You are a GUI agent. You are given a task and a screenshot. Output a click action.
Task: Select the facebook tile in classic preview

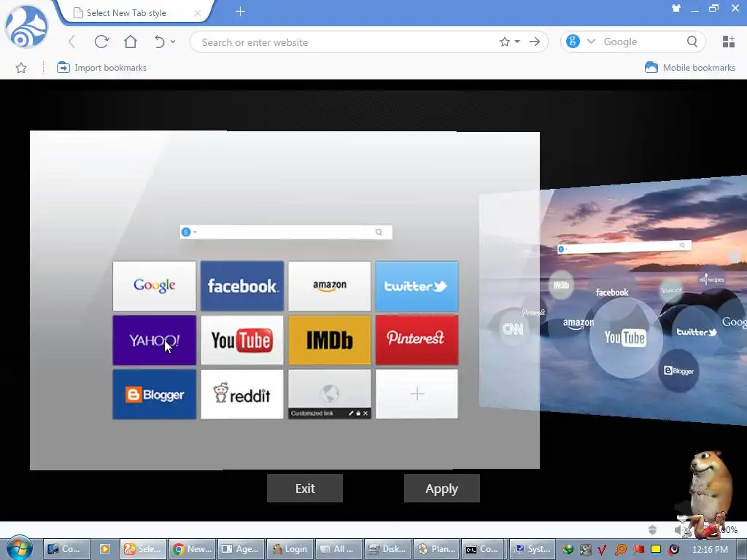click(242, 286)
